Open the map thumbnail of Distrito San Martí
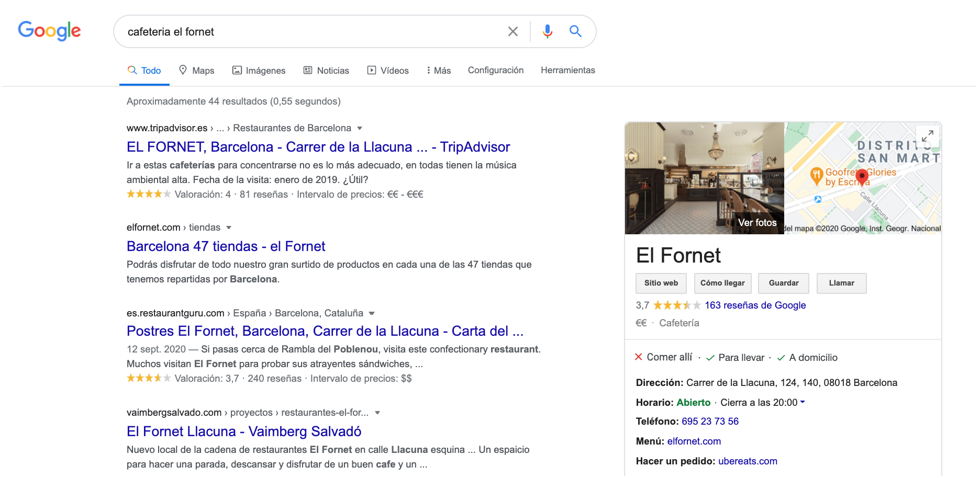980x478 pixels. (863, 178)
